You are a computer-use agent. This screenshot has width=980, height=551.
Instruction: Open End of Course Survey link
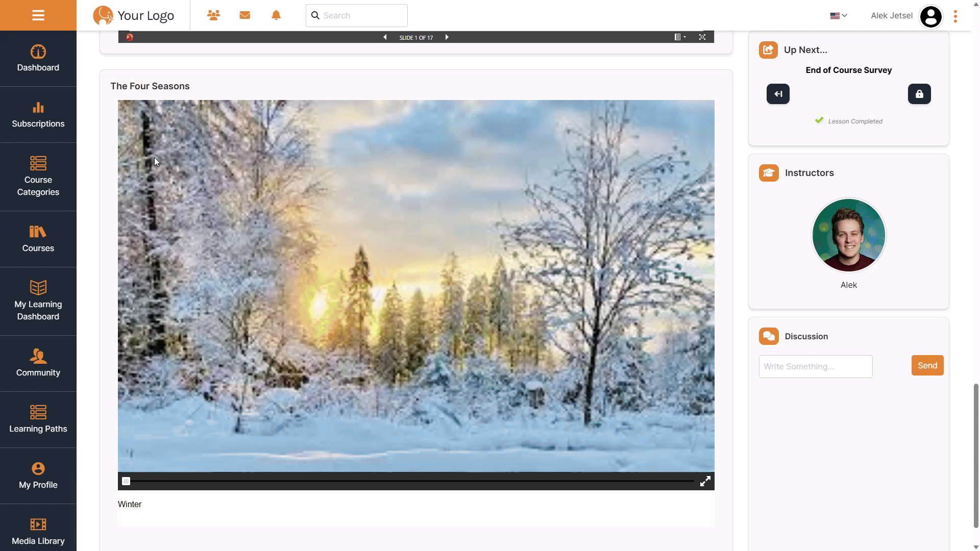tap(849, 70)
